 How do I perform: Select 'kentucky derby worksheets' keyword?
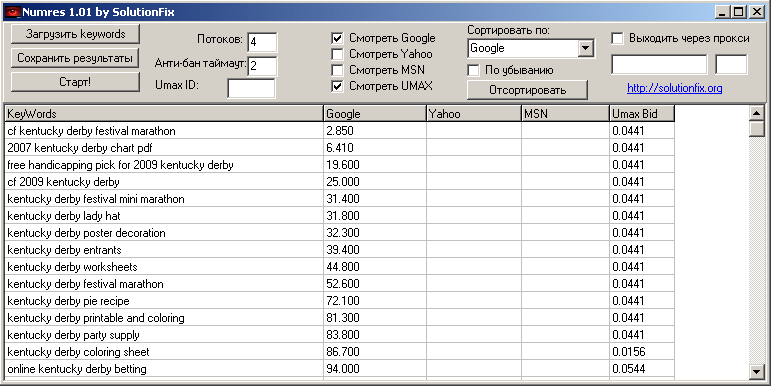[72, 267]
